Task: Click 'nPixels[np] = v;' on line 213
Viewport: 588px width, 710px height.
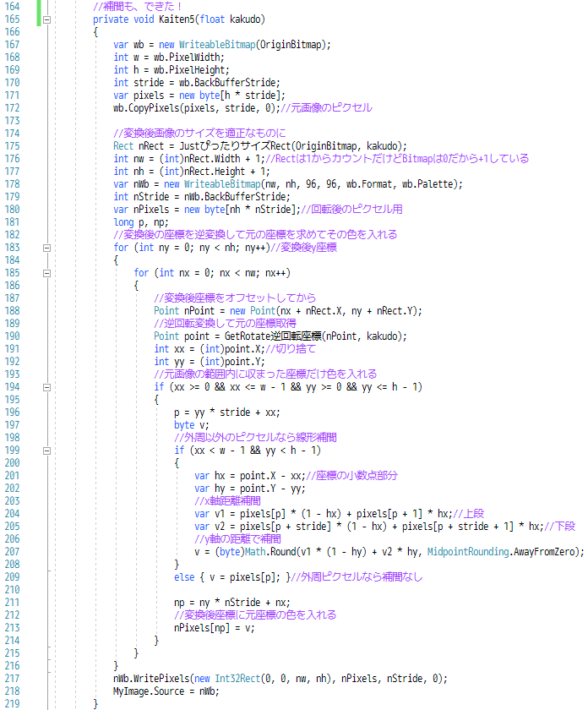Action: (214, 628)
